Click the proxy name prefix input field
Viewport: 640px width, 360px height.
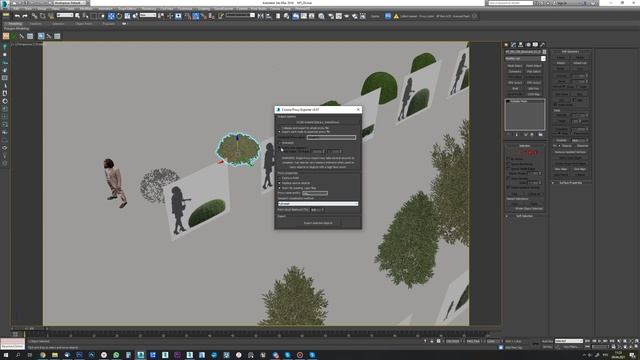(x=315, y=193)
